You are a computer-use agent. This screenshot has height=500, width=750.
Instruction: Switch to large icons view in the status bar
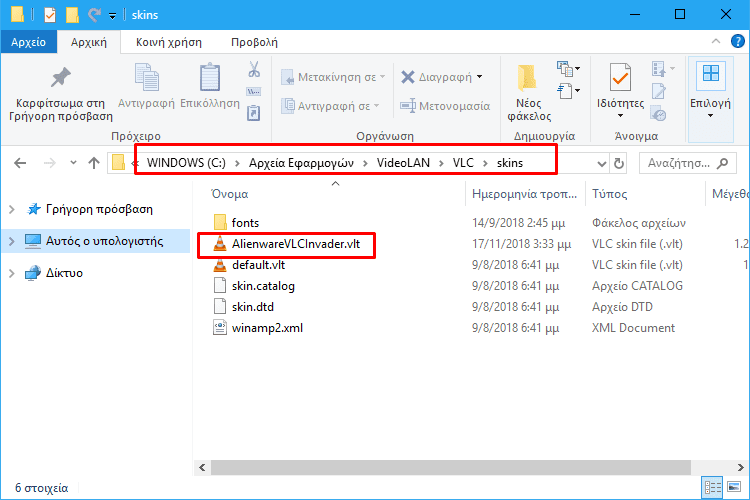(734, 488)
